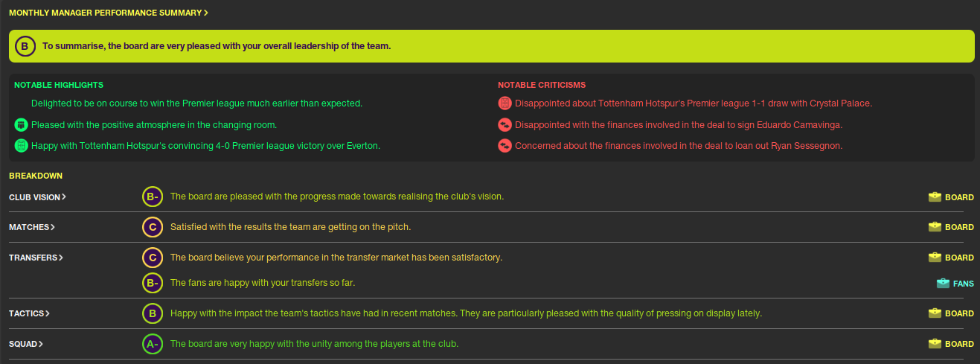Screen dimensions: 980x364
Task: Expand the Club Vision breakdown section
Action: [x=37, y=197]
